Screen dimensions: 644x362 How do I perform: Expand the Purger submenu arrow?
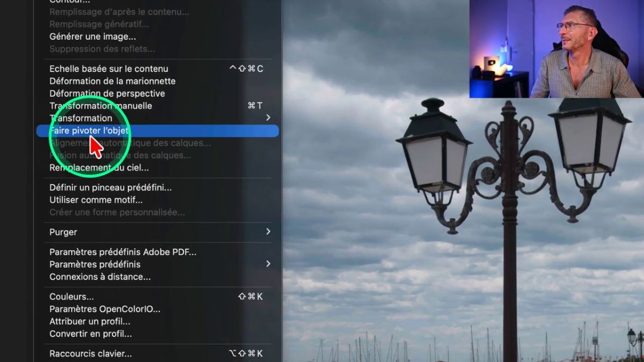268,232
